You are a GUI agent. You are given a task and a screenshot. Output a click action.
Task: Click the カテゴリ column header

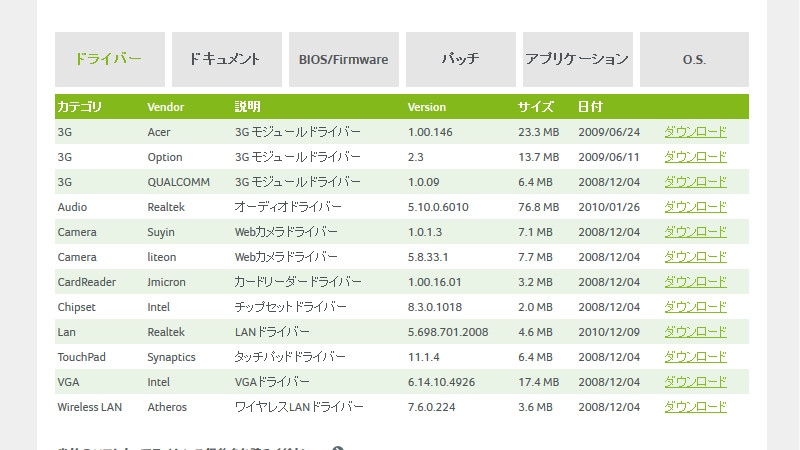[x=80, y=107]
